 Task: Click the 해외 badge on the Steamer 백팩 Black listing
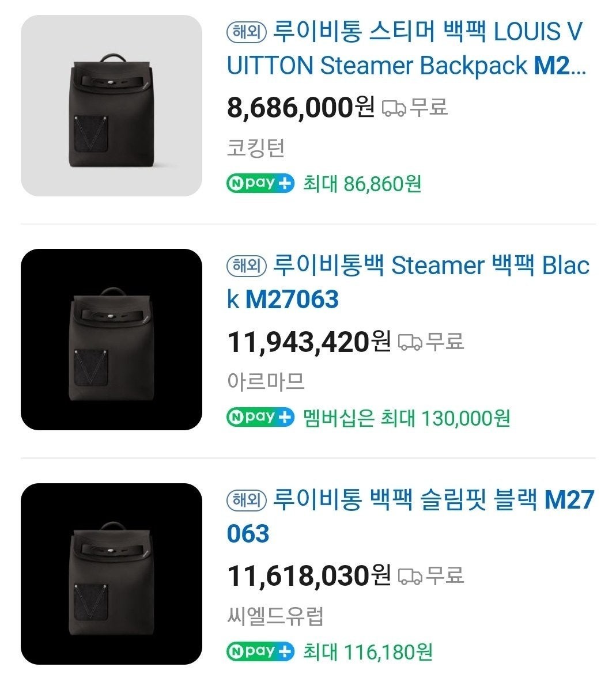pyautogui.click(x=246, y=266)
